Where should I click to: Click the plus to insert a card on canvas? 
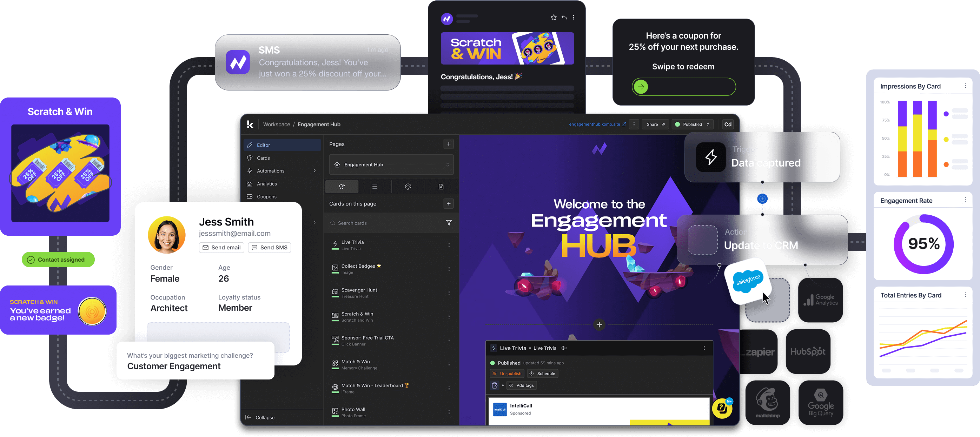(x=599, y=325)
